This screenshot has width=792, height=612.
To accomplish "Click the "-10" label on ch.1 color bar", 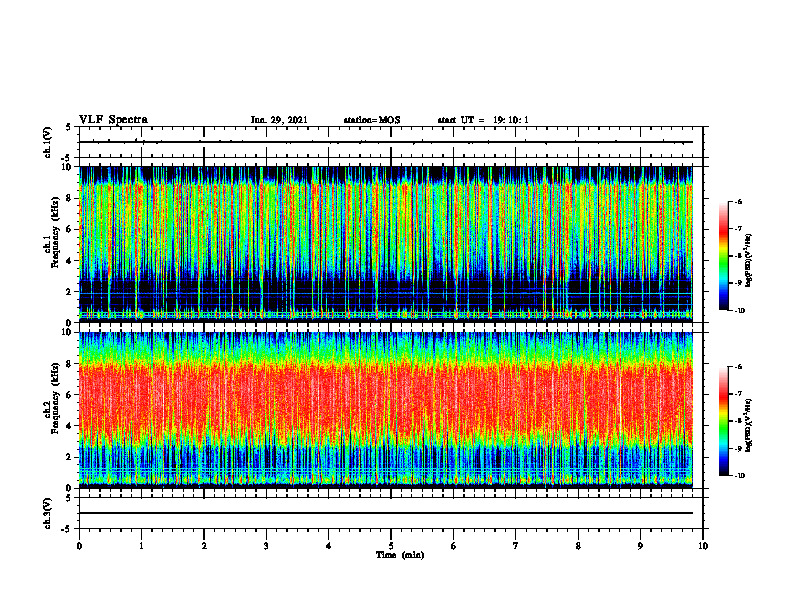I will coord(739,311).
